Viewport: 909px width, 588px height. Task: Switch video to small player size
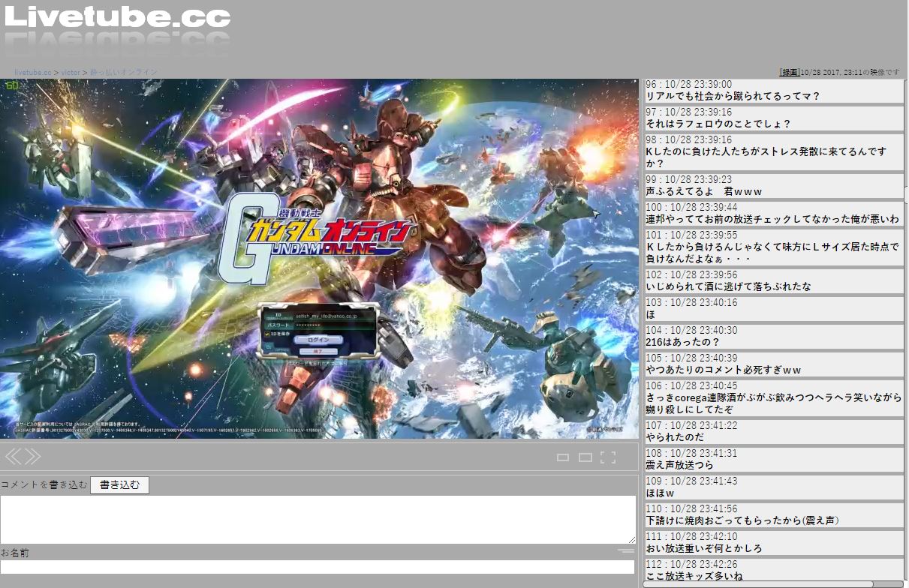coord(562,457)
